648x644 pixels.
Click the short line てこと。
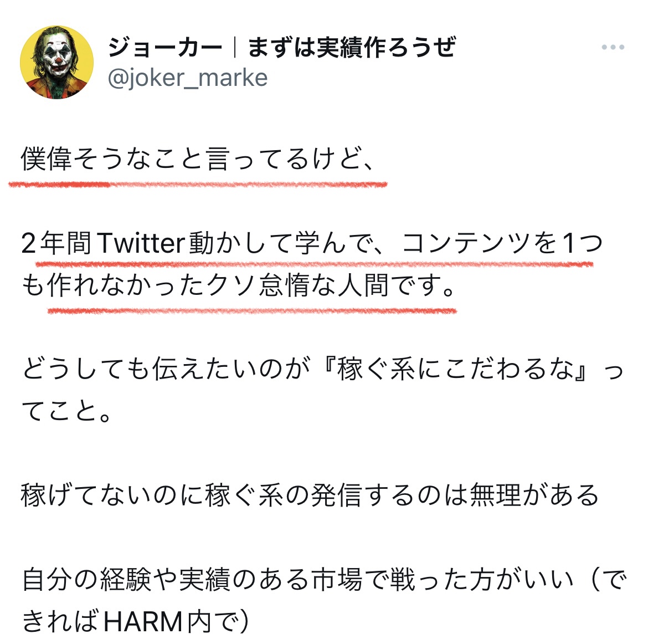pyautogui.click(x=66, y=411)
